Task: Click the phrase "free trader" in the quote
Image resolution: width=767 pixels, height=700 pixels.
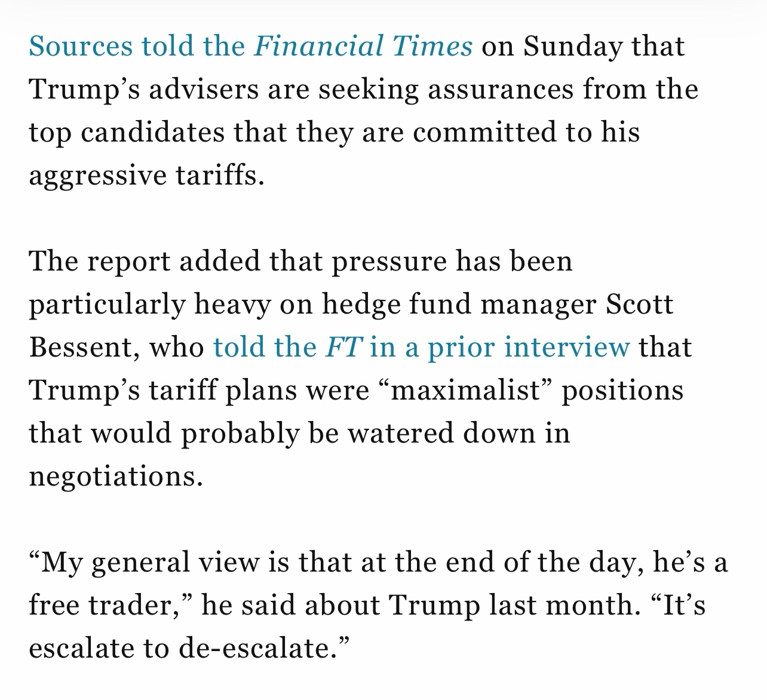Action: 110,605
